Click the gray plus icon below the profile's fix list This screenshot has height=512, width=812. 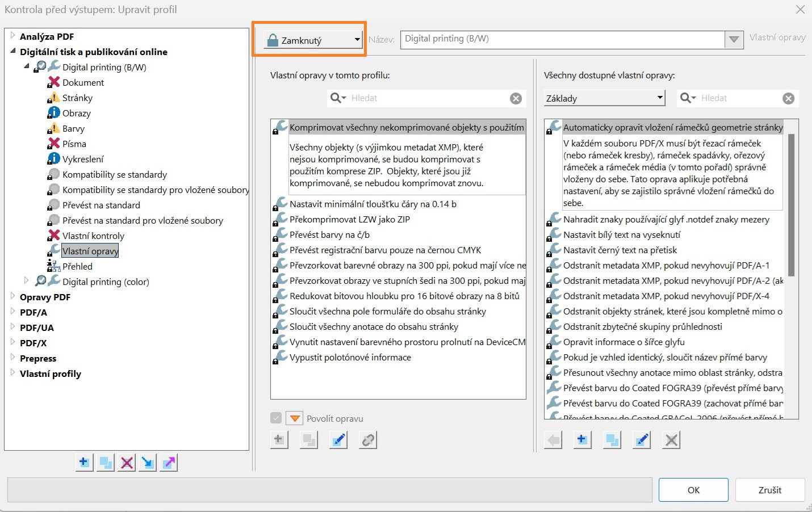[x=279, y=440]
